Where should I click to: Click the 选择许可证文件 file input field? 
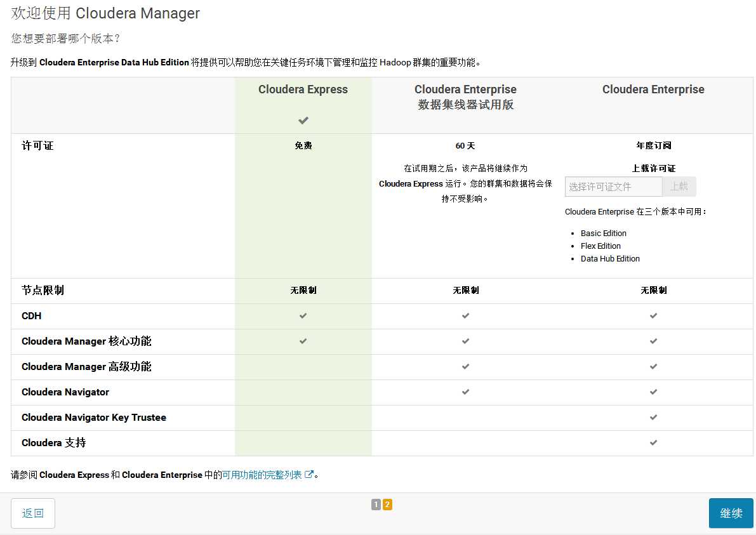(614, 187)
